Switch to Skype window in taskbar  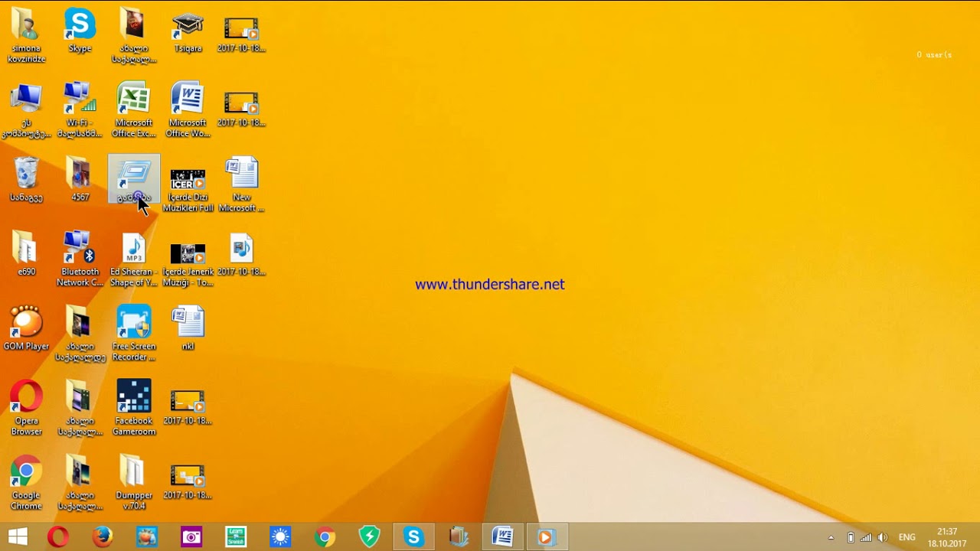(414, 537)
